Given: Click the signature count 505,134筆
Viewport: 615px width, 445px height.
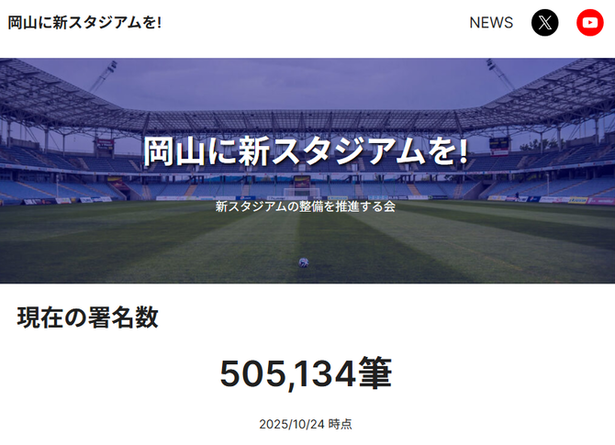Looking at the screenshot, I should point(306,373).
